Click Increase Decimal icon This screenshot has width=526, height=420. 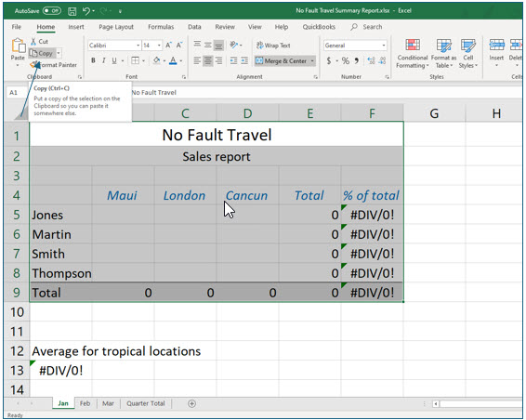click(x=371, y=60)
